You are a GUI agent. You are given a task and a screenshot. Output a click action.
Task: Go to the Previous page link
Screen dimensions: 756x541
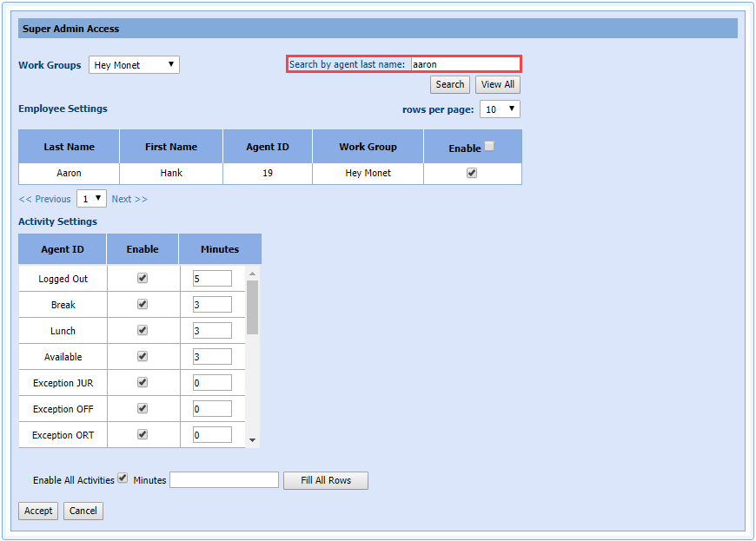click(45, 199)
